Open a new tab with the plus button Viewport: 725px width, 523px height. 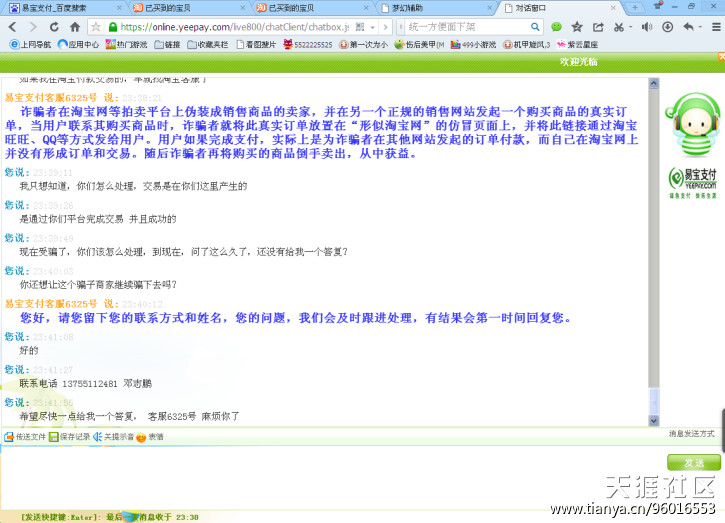pyautogui.click(x=635, y=7)
